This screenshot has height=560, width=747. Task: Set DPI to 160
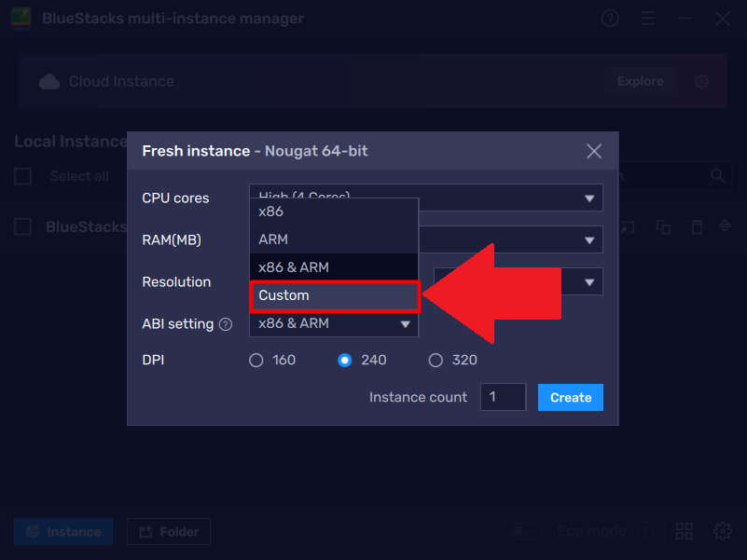[x=256, y=361]
